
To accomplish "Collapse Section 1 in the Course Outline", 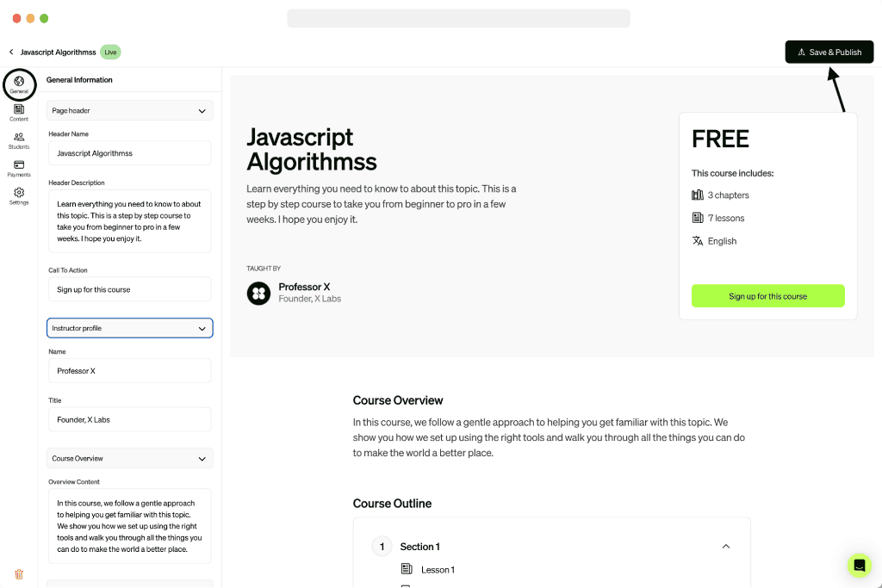I will click(x=725, y=547).
